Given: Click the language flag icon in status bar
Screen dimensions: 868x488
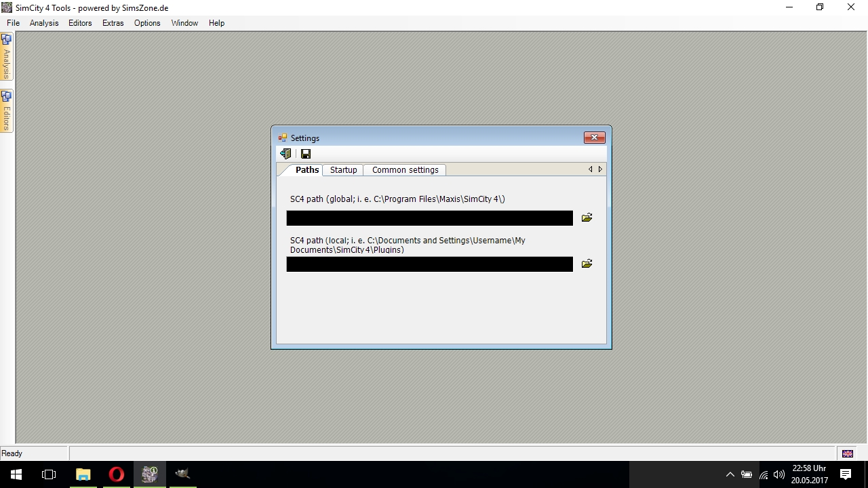Looking at the screenshot, I should click(x=848, y=453).
